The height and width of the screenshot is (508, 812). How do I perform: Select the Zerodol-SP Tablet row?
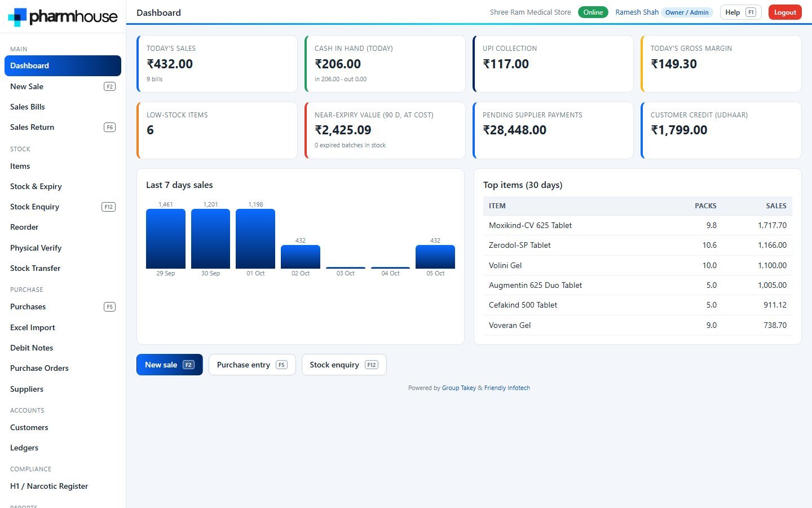(638, 245)
